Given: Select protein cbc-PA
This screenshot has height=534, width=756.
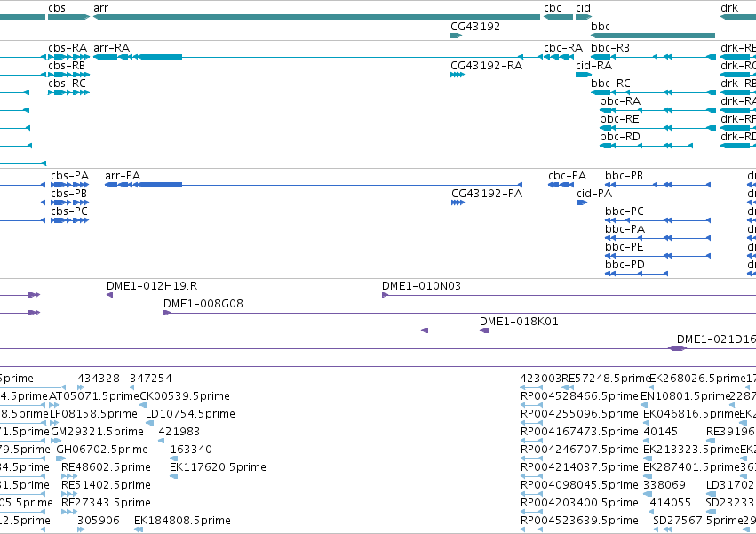Looking at the screenshot, I should point(561,185).
